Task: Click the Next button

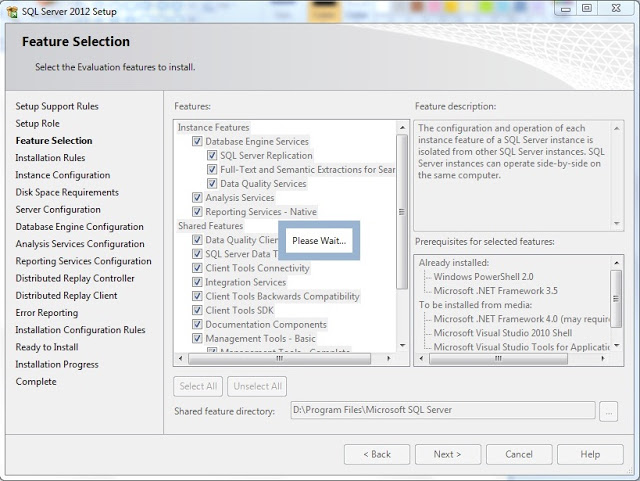Action: [x=447, y=454]
